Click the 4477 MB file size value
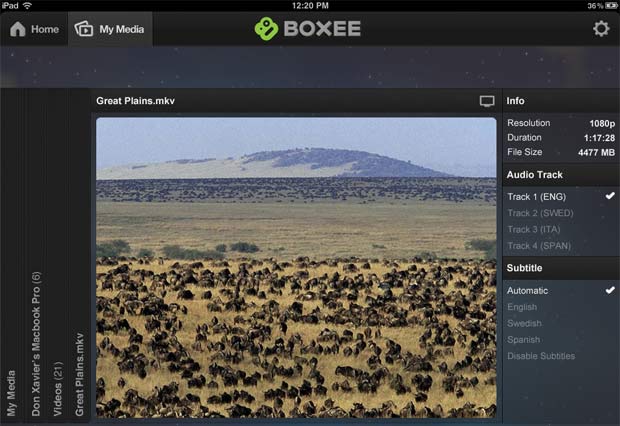The image size is (620, 426). (596, 152)
